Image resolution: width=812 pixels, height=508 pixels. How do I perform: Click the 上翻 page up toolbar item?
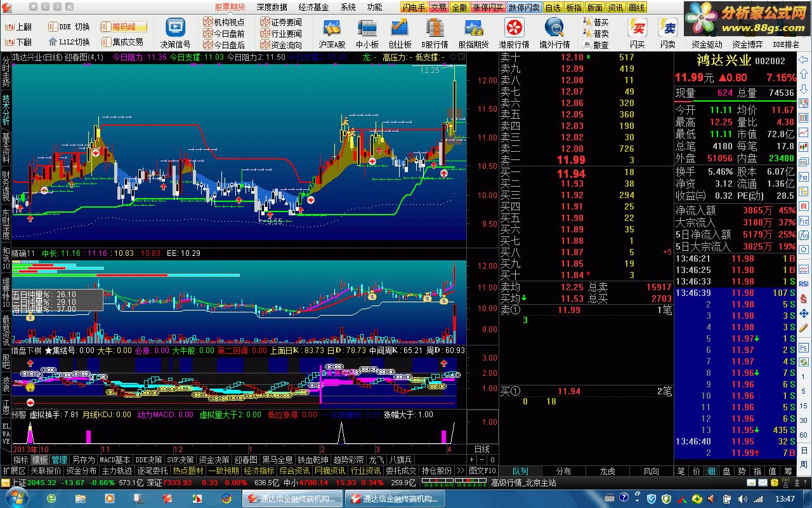tap(19, 27)
